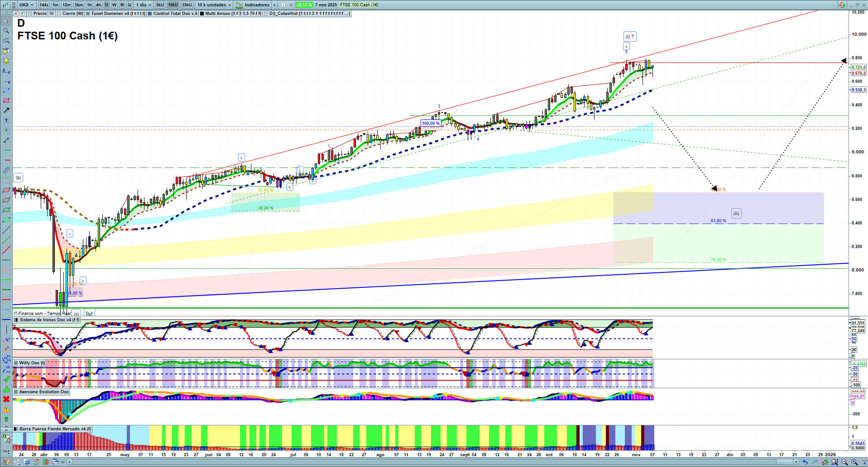
Task: Open the '1 día' period dropdown
Action: [144, 5]
